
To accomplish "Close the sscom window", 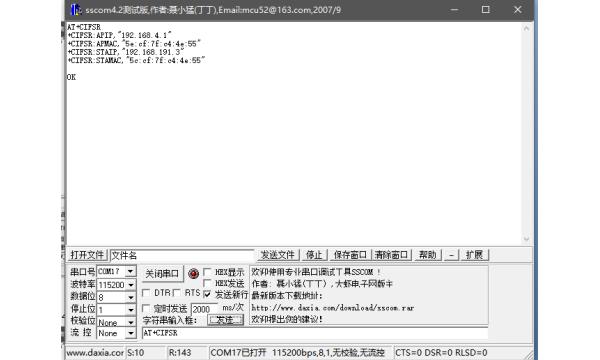I will [517, 10].
